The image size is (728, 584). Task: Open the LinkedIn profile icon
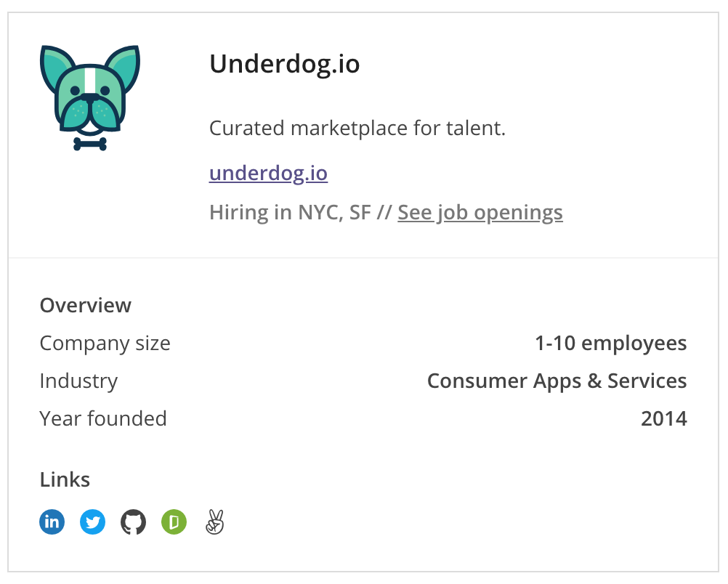coord(52,522)
